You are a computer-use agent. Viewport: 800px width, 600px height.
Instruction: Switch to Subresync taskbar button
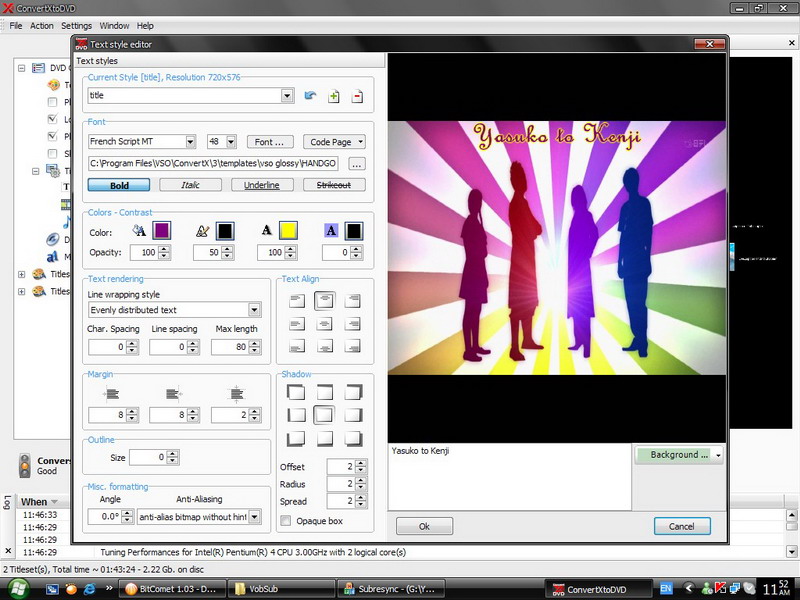point(390,589)
